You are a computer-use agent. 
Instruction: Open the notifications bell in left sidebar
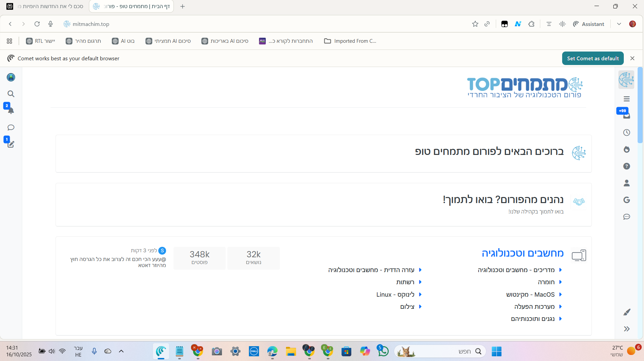coord(11,111)
